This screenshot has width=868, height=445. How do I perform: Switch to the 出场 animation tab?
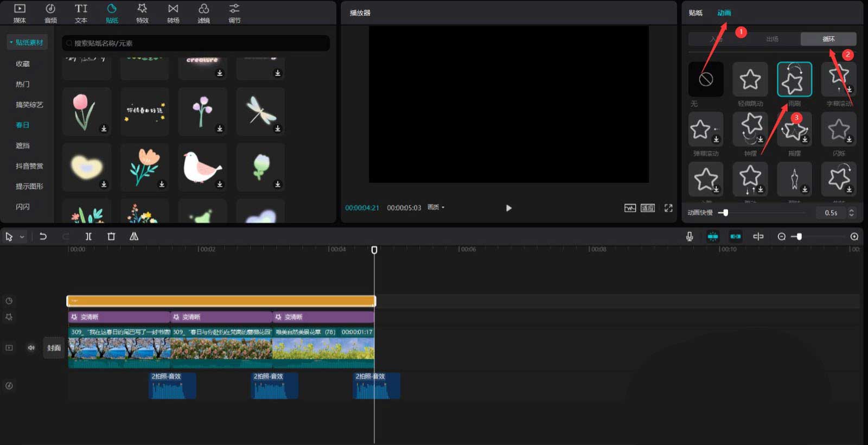[772, 39]
